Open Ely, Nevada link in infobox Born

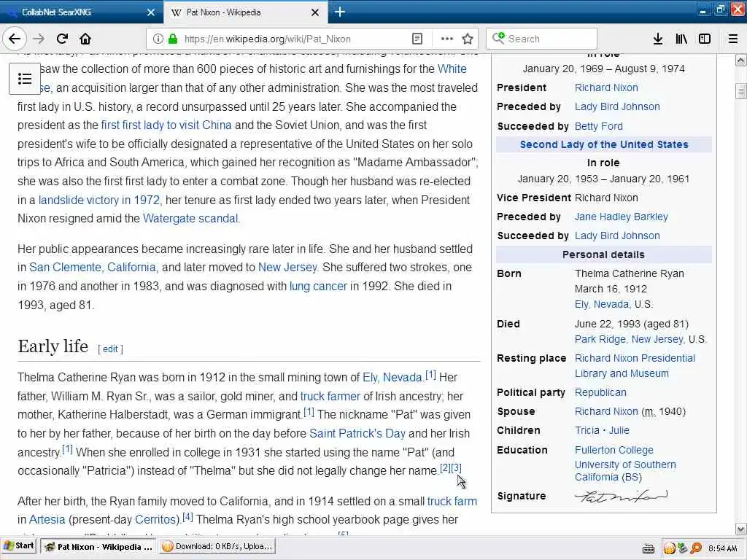[x=602, y=304]
